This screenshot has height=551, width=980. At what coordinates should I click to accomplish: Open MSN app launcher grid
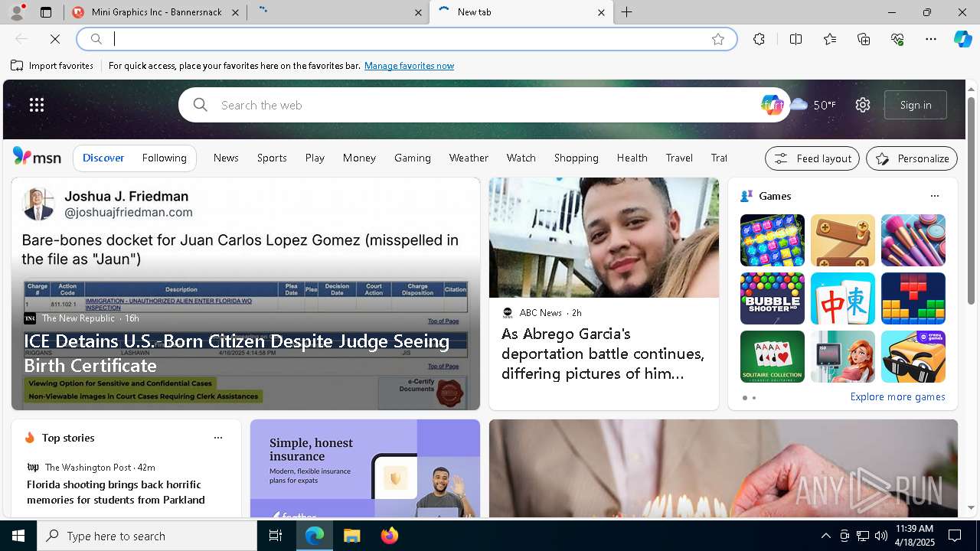pos(37,105)
